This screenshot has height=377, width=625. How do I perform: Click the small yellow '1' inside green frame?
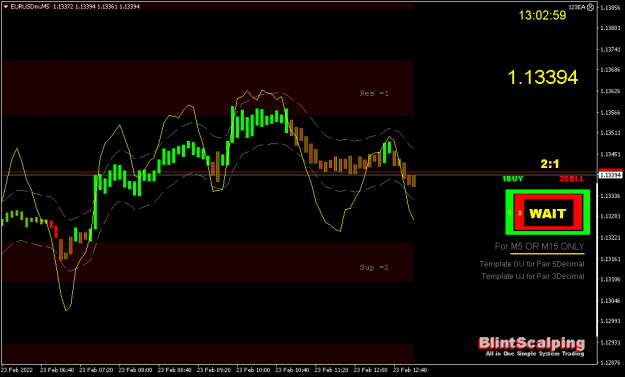pos(509,214)
